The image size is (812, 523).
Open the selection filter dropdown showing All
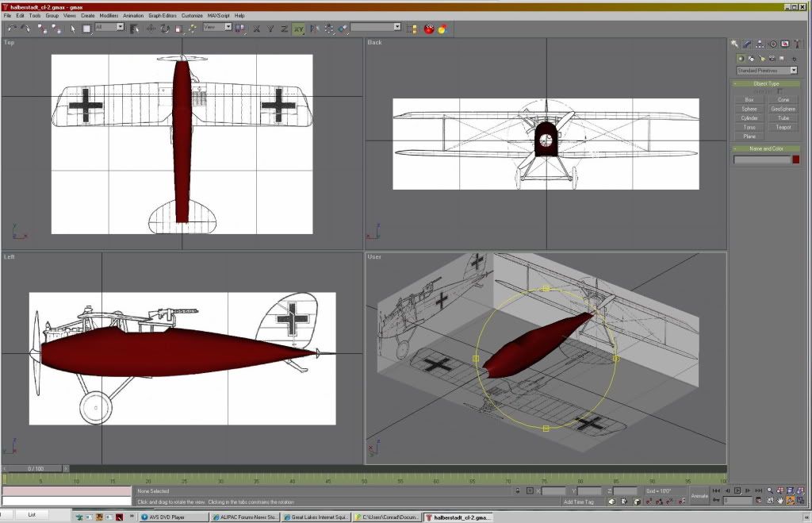[109, 27]
